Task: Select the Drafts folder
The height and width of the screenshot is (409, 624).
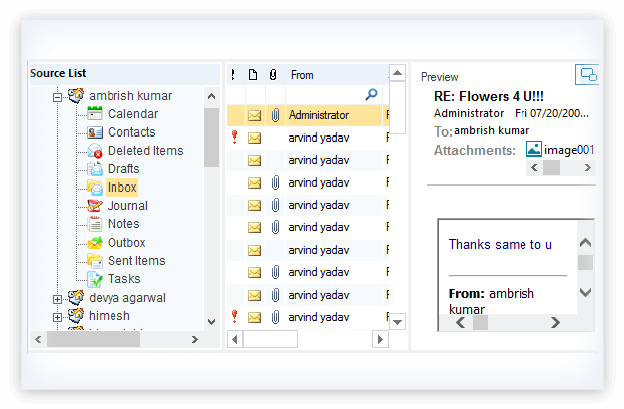Action: coord(123,169)
